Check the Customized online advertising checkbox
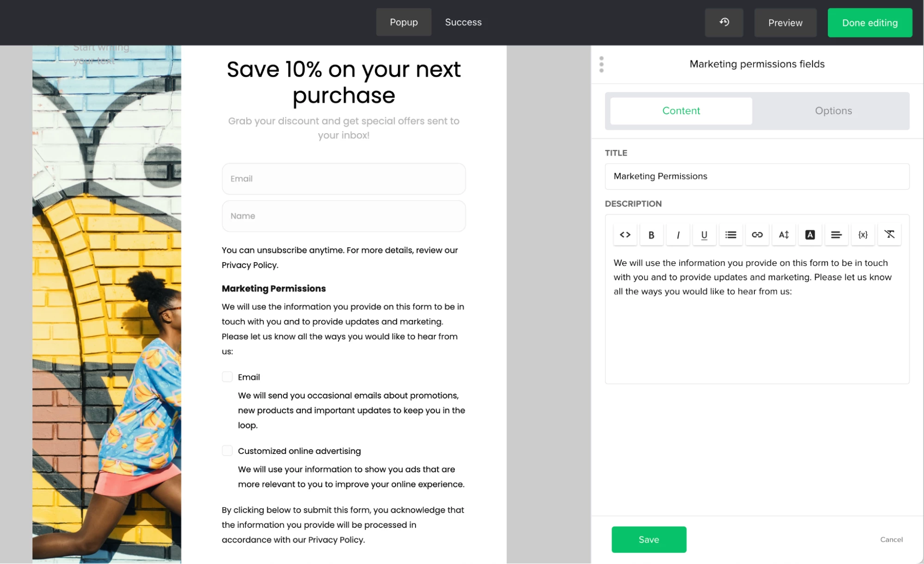924x564 pixels. coord(227,451)
